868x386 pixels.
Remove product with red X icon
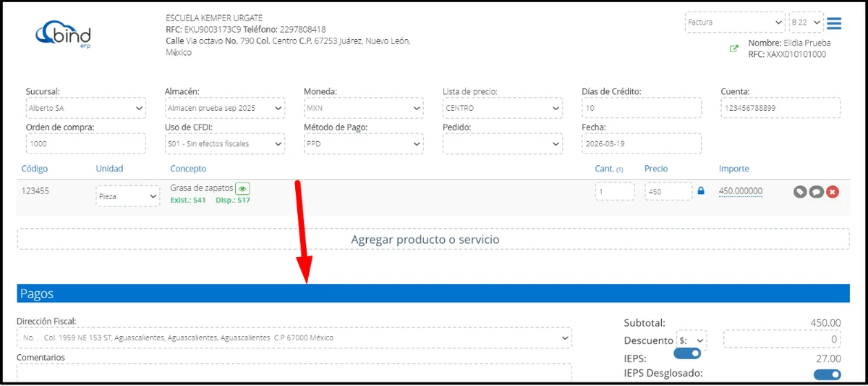(833, 192)
